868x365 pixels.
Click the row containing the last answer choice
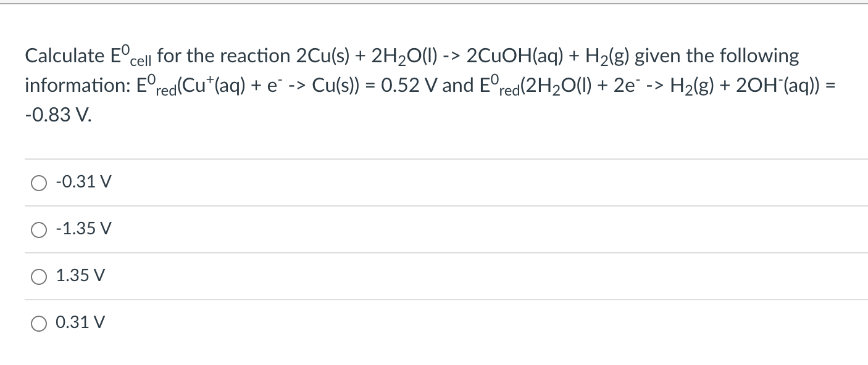[247, 321]
